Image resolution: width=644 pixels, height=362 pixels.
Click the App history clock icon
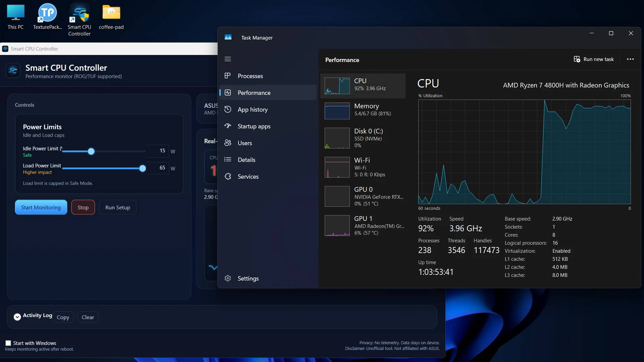click(x=228, y=109)
